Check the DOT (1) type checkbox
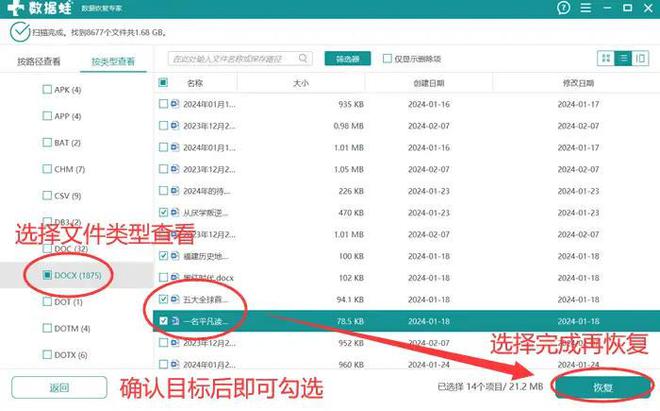Image resolution: width=660 pixels, height=411 pixels. point(47,302)
